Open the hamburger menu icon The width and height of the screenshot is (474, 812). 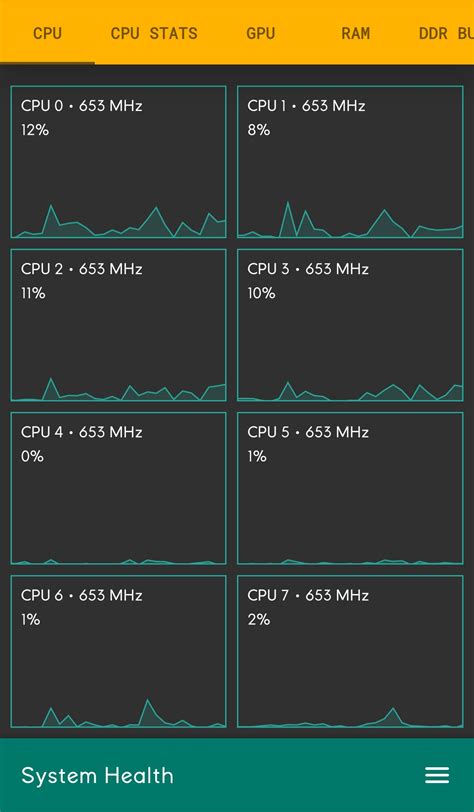pos(437,775)
